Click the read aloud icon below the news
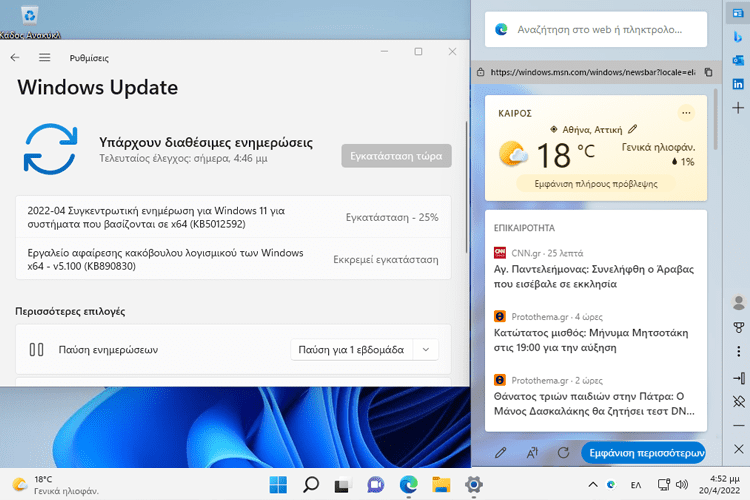The image size is (750, 500). coord(532,453)
